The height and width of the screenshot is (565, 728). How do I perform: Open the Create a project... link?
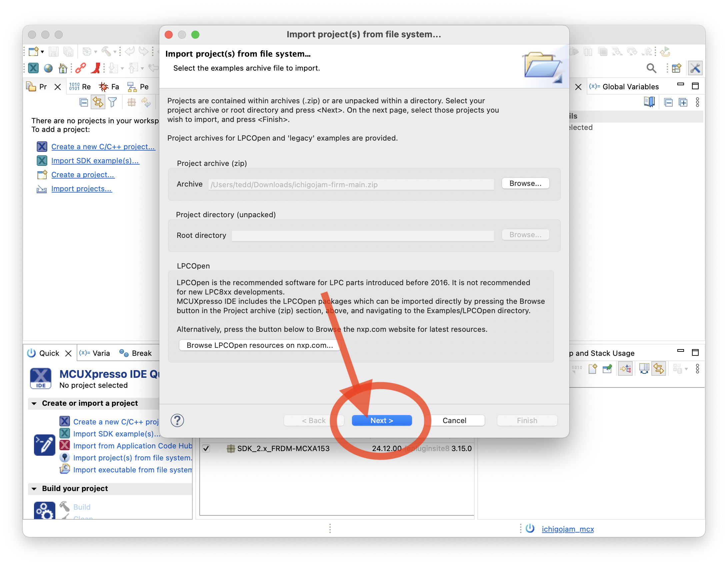(83, 175)
